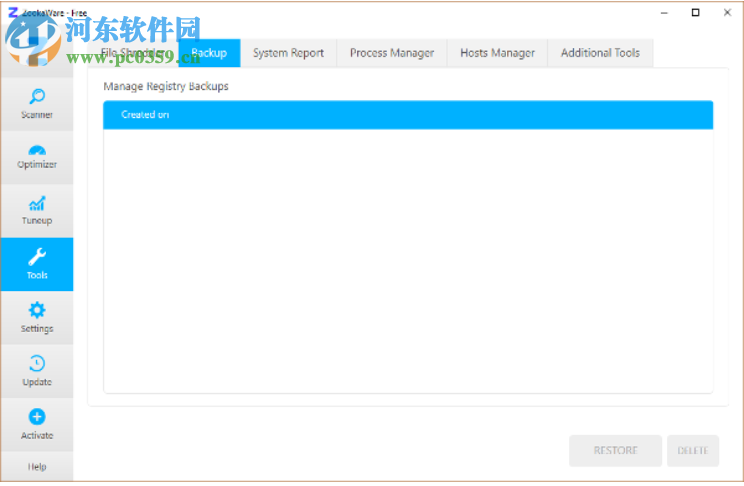Select the Backup tab
744x486 pixels.
(x=209, y=53)
